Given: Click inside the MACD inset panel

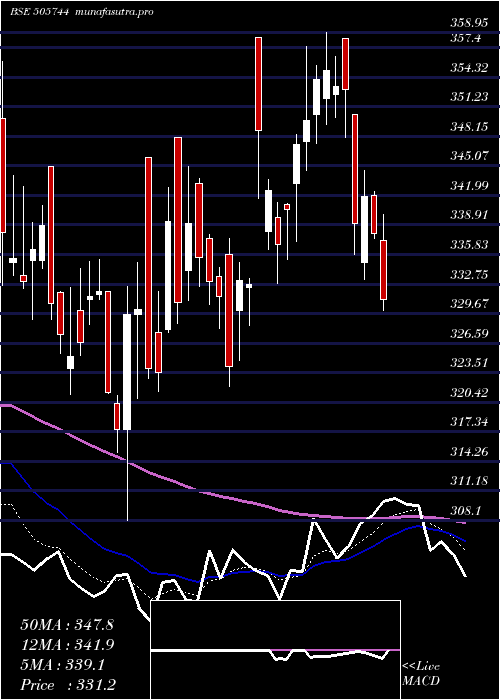Looking at the screenshot, I should tap(275, 650).
